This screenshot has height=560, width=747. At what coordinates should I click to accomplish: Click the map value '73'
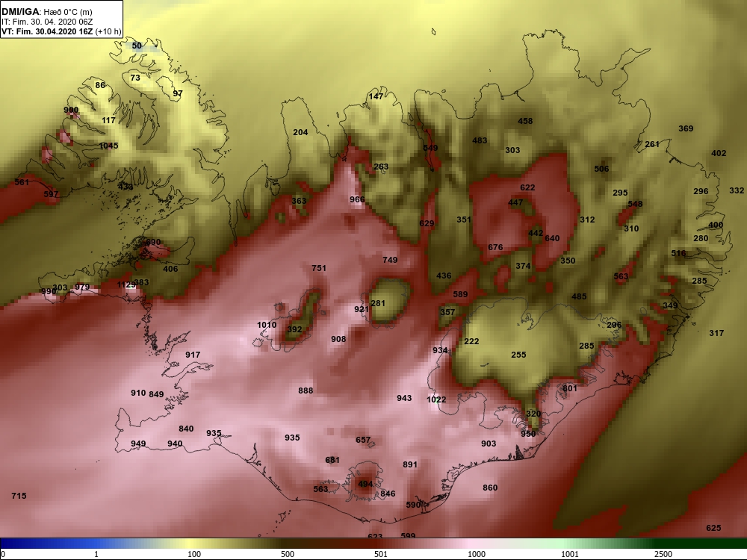[135, 78]
